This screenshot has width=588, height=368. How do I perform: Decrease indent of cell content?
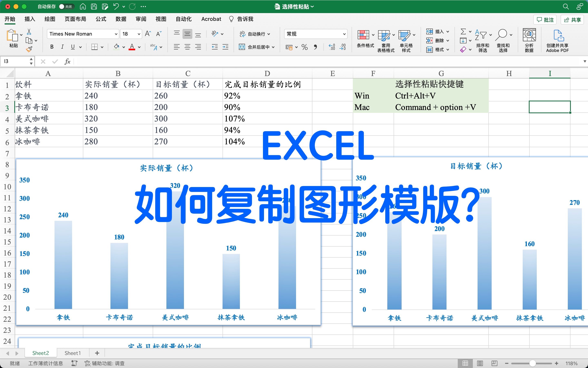pos(215,47)
